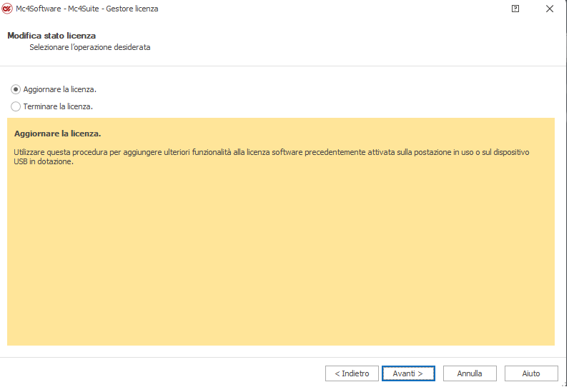Image resolution: width=569 pixels, height=392 pixels.
Task: Click the Mc4Software logo icon in title bar
Action: (x=8, y=9)
